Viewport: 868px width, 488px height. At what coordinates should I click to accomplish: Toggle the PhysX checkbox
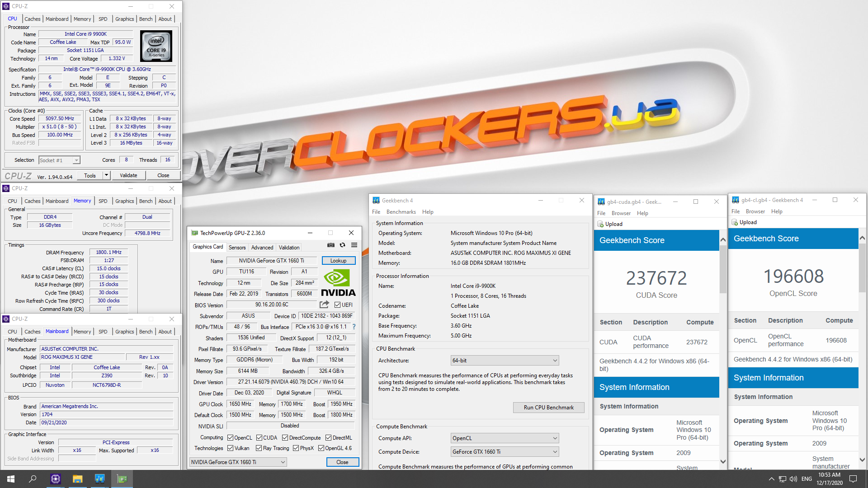click(x=296, y=448)
